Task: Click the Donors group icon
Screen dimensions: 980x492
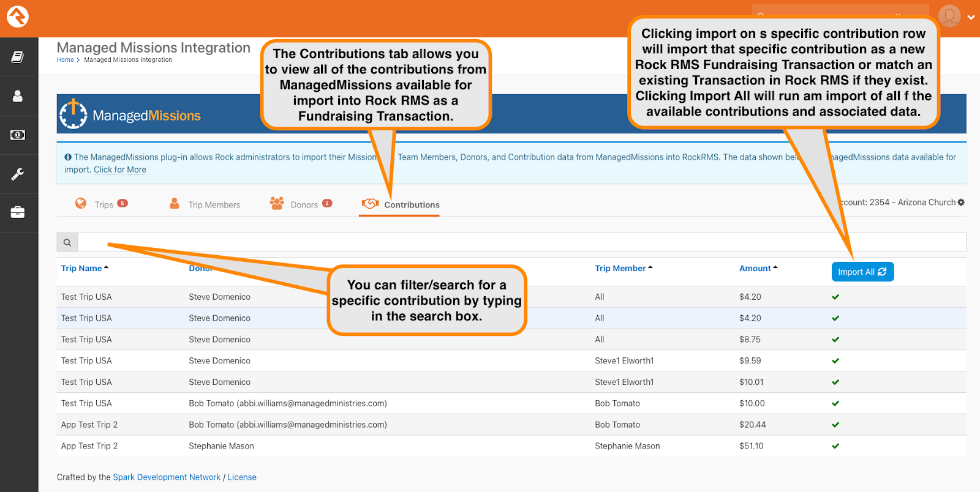Action: click(277, 203)
